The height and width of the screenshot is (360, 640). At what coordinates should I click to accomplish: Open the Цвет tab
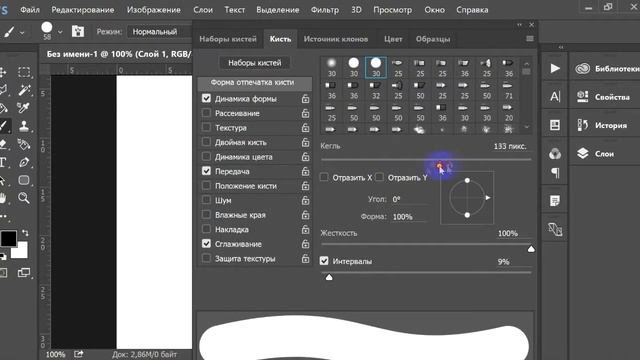point(393,39)
